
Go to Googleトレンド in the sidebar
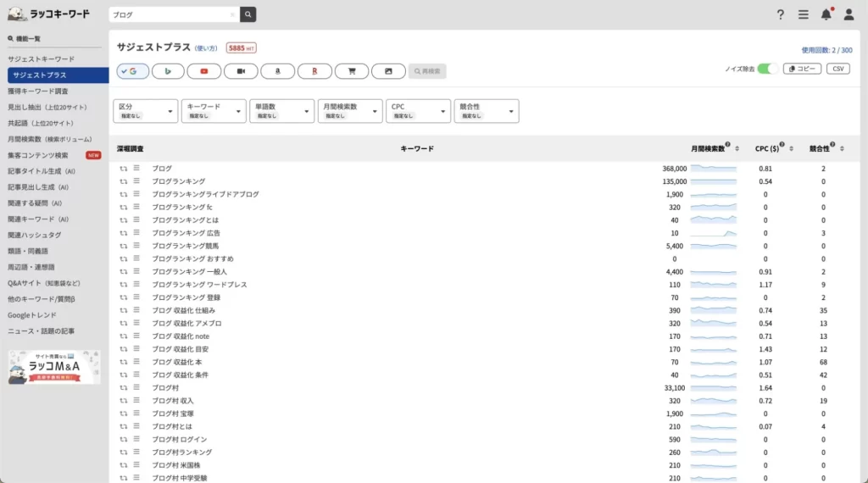(35, 314)
